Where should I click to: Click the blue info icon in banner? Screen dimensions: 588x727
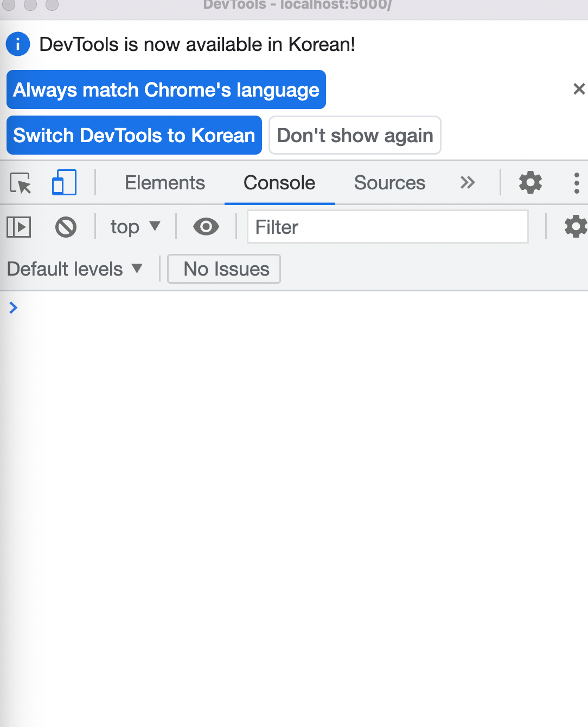(x=18, y=44)
